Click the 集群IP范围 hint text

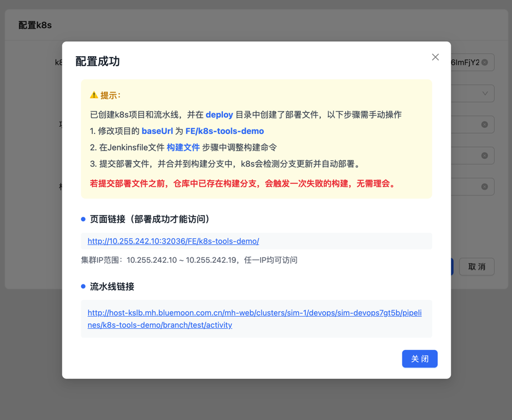point(189,260)
